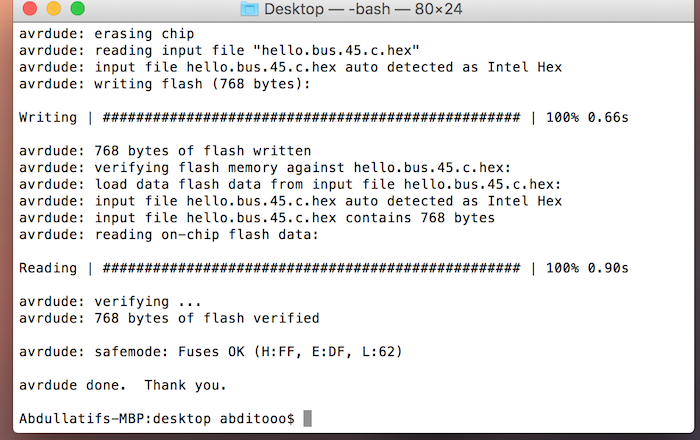Click the 'avrdude: verifying ...' line
The image size is (700, 440).
(x=110, y=302)
